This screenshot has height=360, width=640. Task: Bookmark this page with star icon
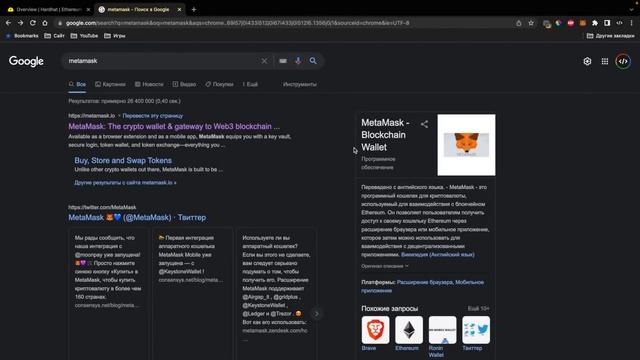[531, 23]
